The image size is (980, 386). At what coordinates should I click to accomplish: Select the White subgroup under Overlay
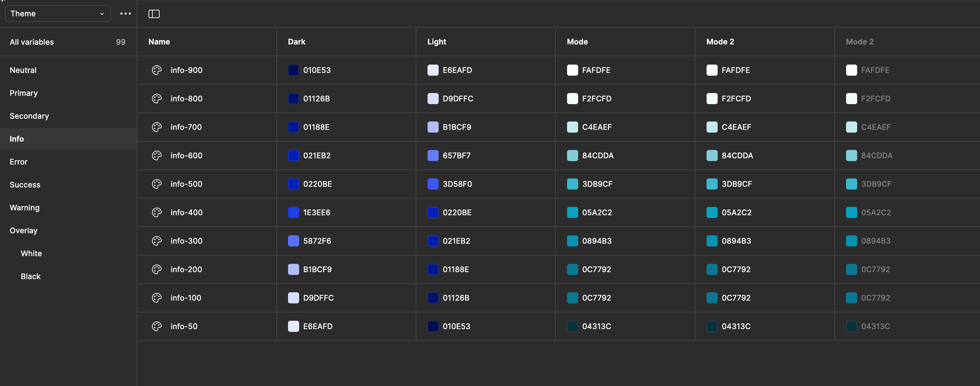tap(68, 253)
